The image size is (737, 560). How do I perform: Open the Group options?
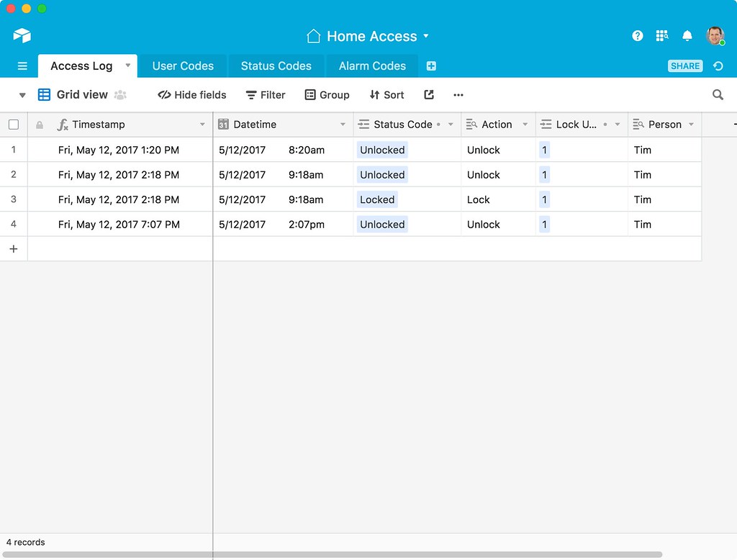327,95
